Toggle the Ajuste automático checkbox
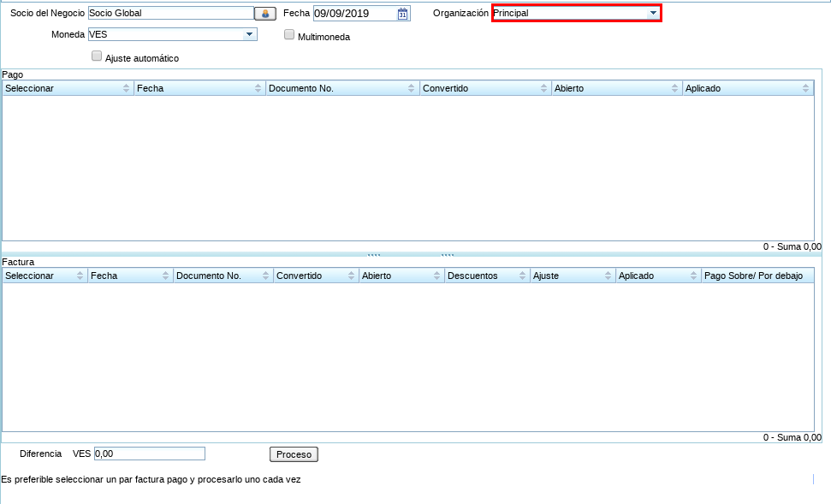This screenshot has height=504, width=831. tap(97, 56)
